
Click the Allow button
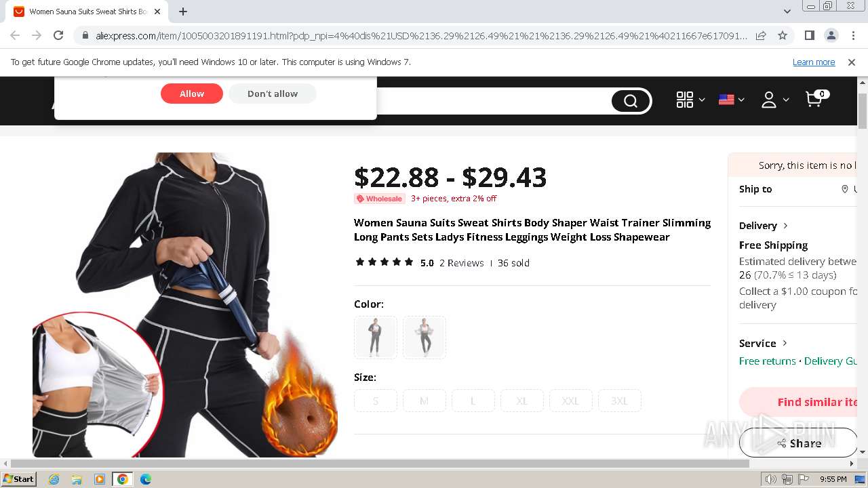[192, 94]
